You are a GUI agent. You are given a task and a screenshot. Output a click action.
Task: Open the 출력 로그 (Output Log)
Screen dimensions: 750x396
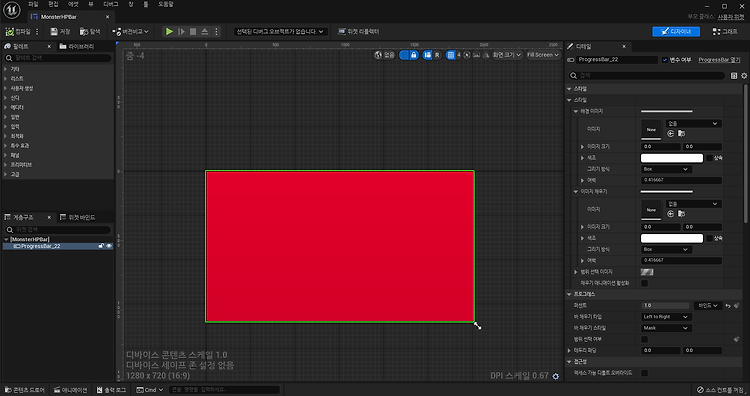tap(112, 390)
